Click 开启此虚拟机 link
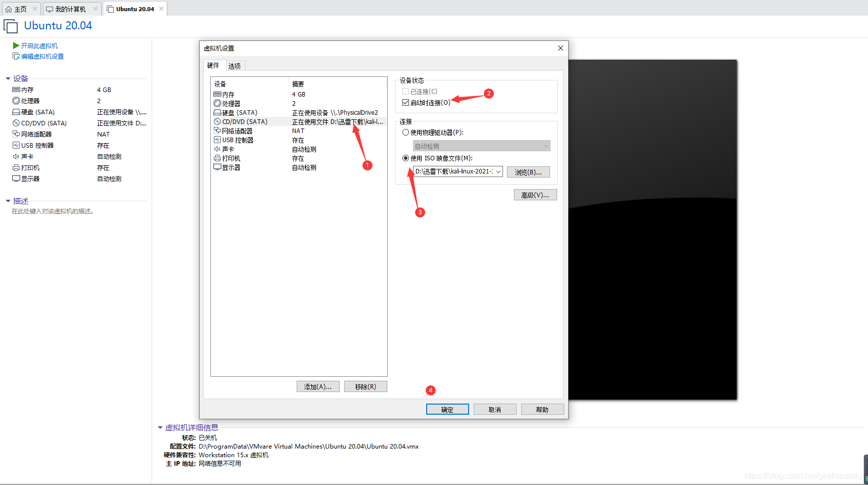The image size is (868, 485). point(39,46)
